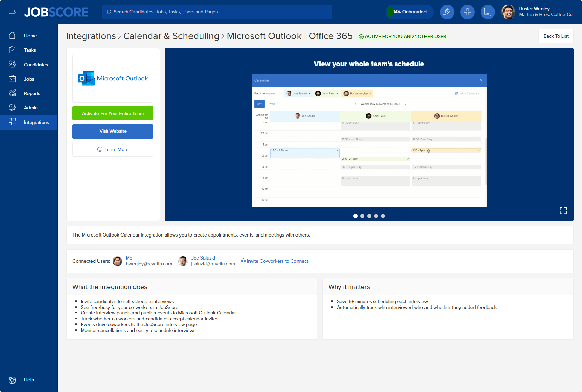Go to the Integrations breadcrumb
The image size is (582, 392).
coord(91,36)
